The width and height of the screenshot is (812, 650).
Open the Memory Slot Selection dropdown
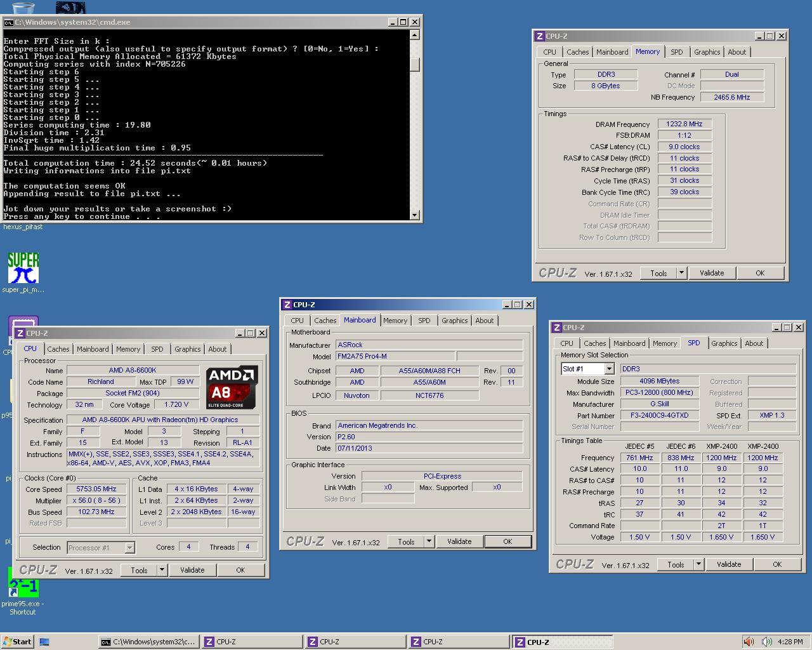click(609, 369)
